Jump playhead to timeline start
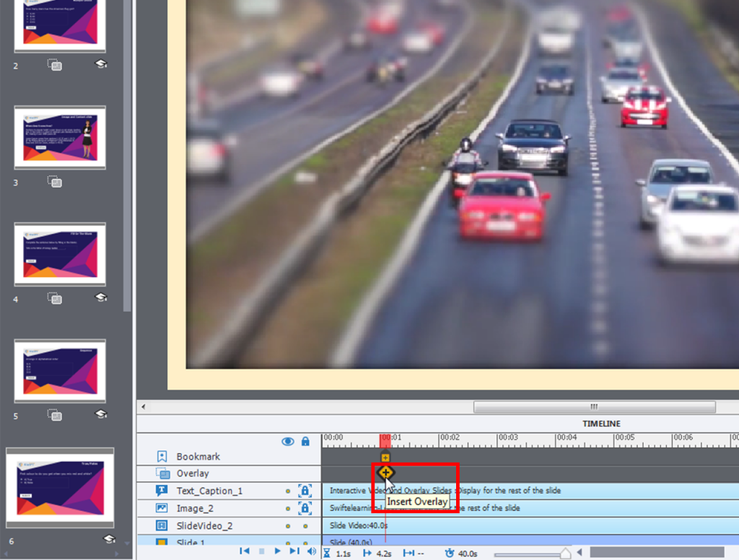The height and width of the screenshot is (560, 739). point(245,551)
